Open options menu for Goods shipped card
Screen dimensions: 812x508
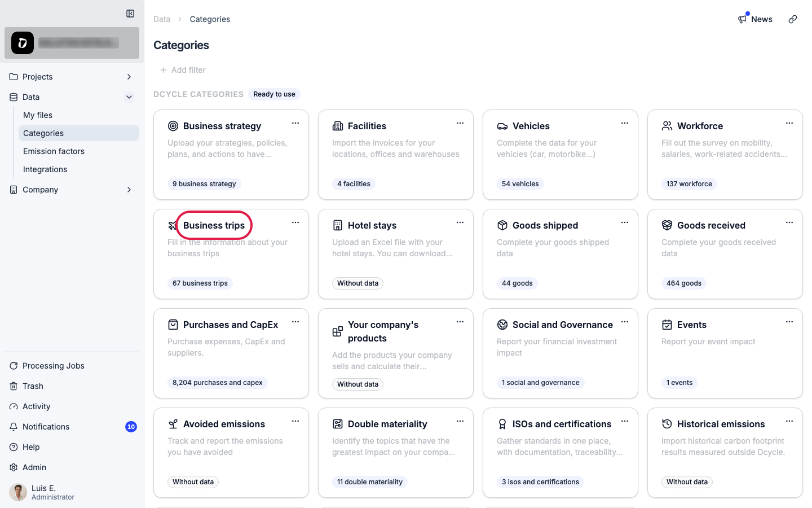[625, 222]
